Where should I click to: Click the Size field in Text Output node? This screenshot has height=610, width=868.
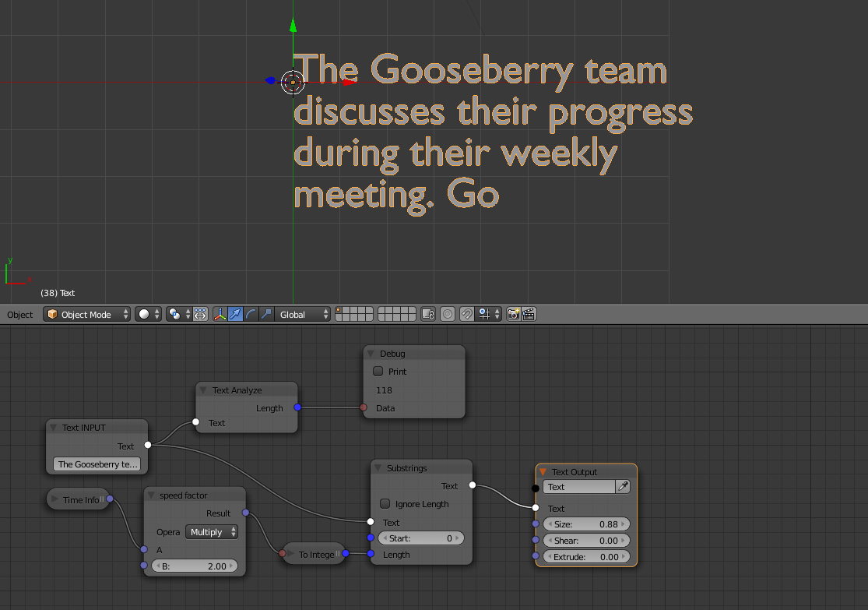click(586, 524)
